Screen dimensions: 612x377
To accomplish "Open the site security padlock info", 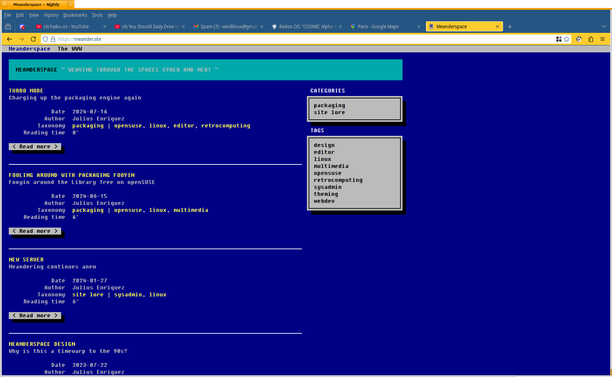I will click(x=53, y=39).
